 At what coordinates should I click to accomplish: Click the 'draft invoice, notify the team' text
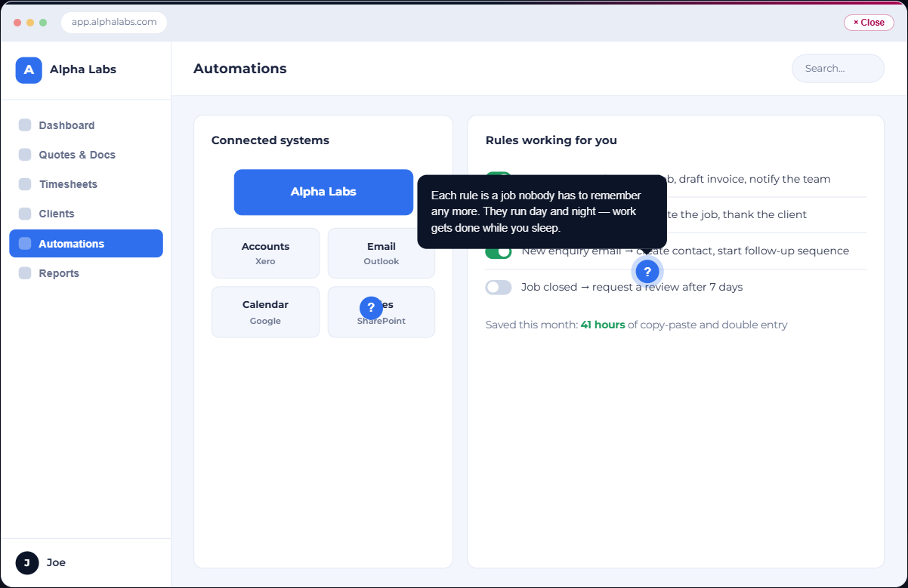point(755,179)
